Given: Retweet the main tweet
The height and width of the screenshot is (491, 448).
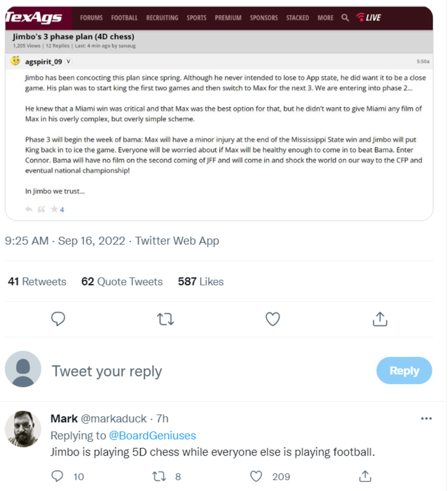Looking at the screenshot, I should click(165, 319).
